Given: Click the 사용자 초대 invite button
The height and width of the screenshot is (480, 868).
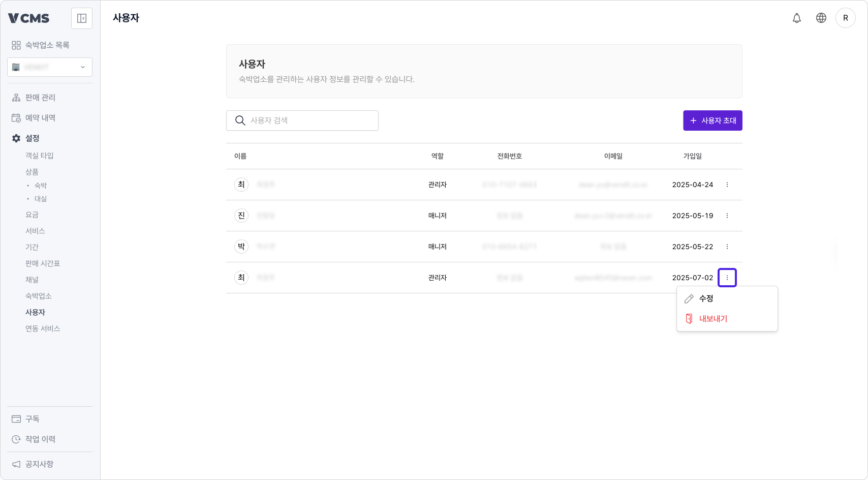Looking at the screenshot, I should coord(712,121).
